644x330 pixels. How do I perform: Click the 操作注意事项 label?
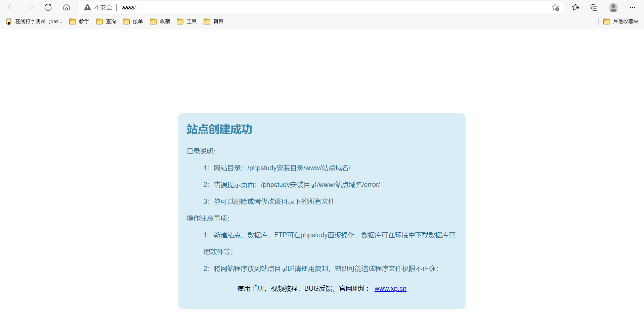[208, 218]
